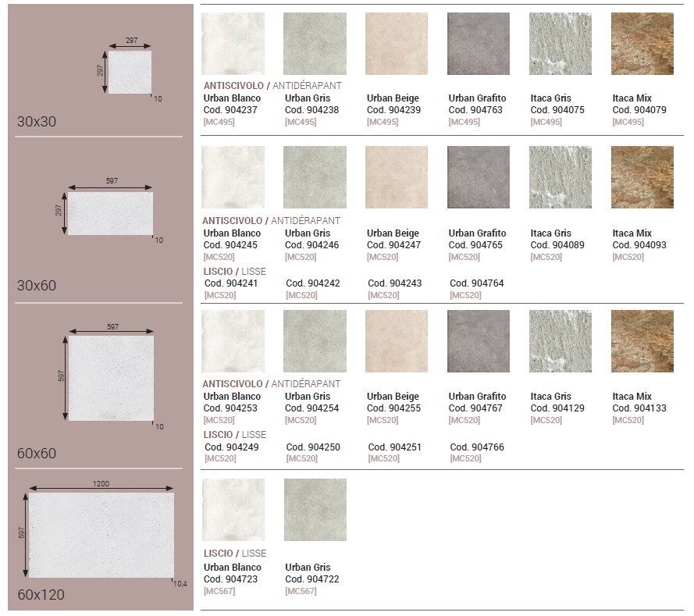This screenshot has height=616, width=694.
Task: Click the 30x30 size label
Action: coord(37,122)
